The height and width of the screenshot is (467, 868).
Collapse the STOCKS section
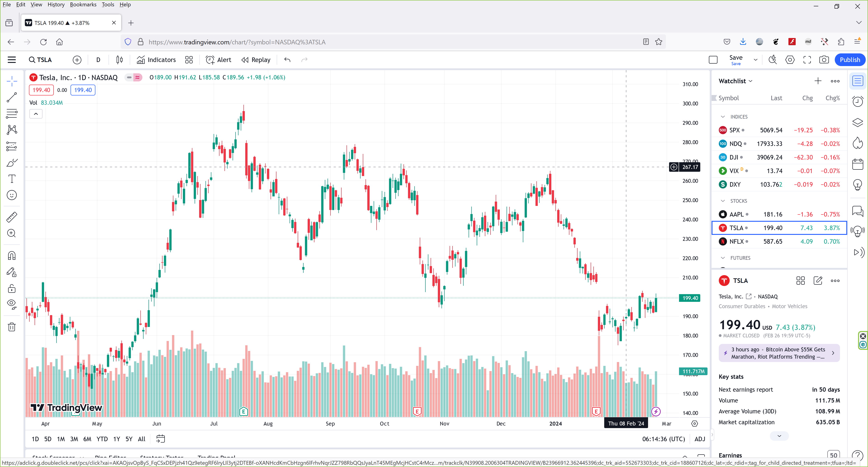pyautogui.click(x=722, y=201)
